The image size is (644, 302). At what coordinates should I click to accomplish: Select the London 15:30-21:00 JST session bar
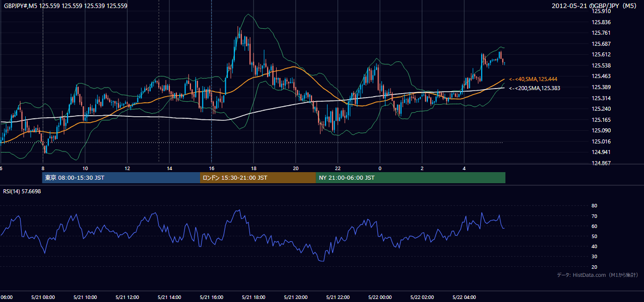(258, 178)
